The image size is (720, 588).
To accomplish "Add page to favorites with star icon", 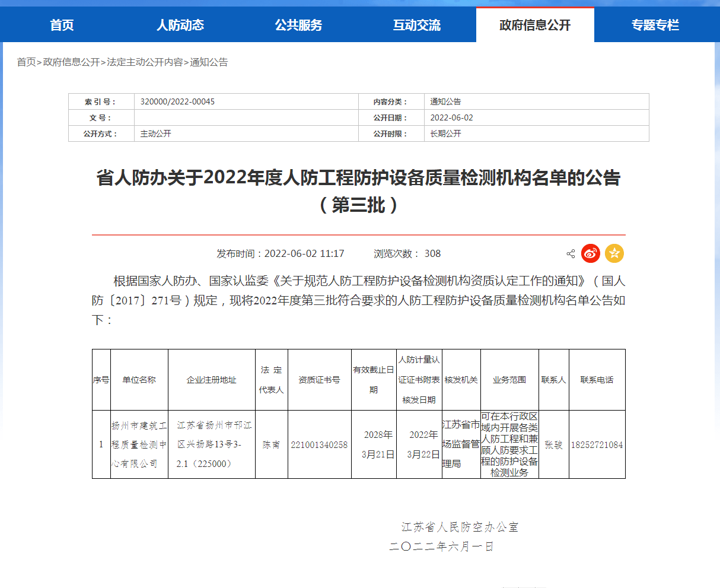I will coord(614,253).
